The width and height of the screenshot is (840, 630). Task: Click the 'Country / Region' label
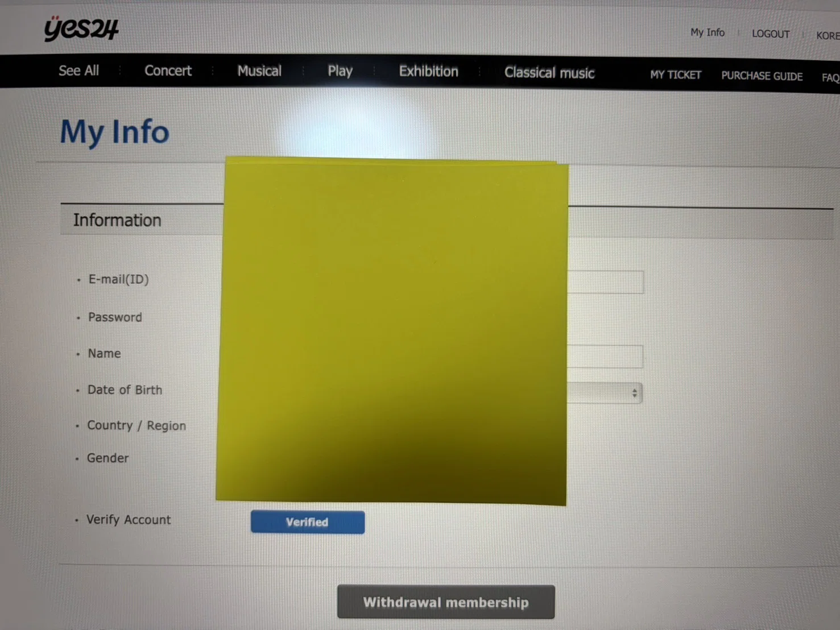(x=136, y=425)
